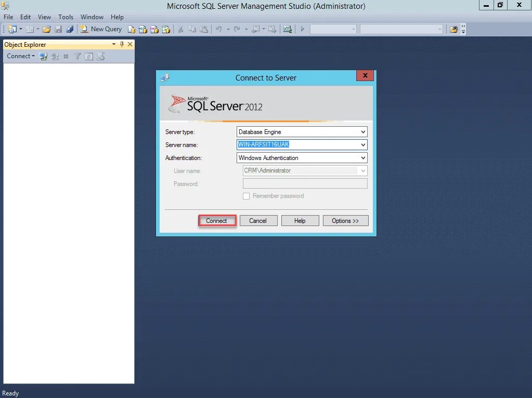The height and width of the screenshot is (398, 532).
Task: Open the Authentication dropdown
Action: click(363, 157)
